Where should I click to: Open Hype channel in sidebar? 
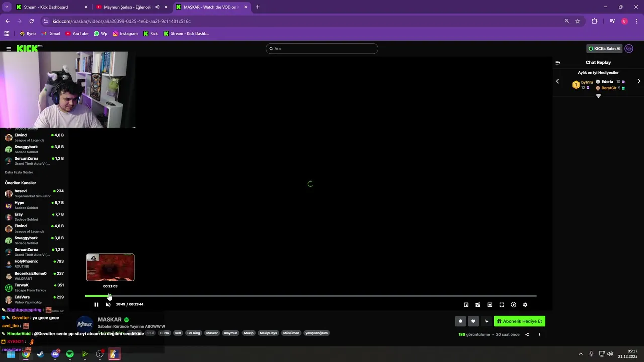[34, 205]
